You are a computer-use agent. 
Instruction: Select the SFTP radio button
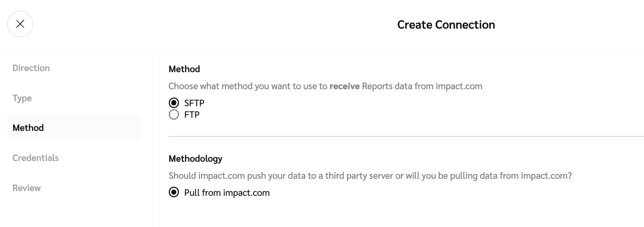pyautogui.click(x=174, y=103)
